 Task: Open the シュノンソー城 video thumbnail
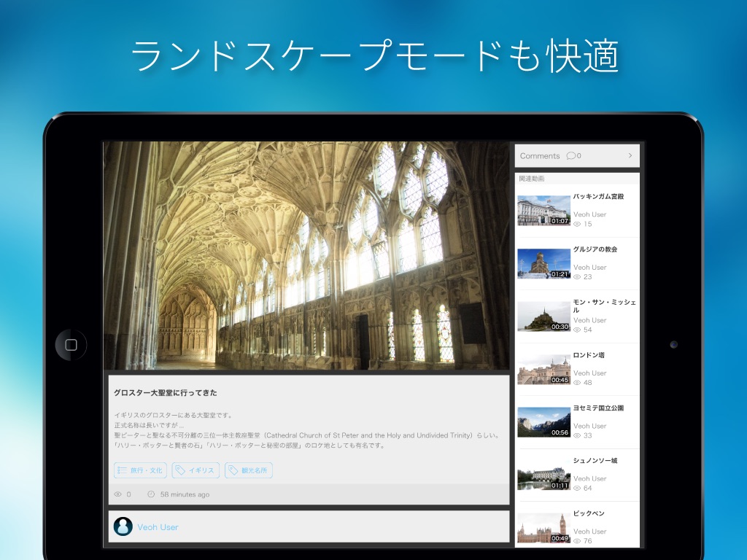pos(543,475)
